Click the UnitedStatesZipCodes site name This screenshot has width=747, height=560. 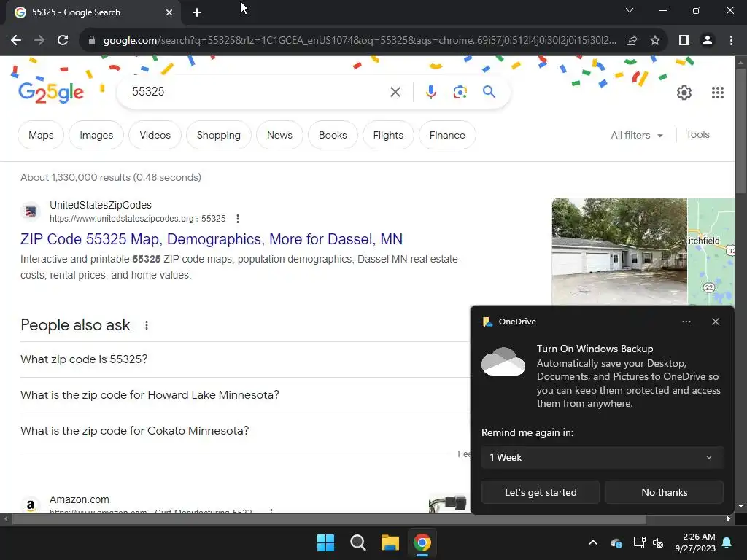click(x=101, y=205)
